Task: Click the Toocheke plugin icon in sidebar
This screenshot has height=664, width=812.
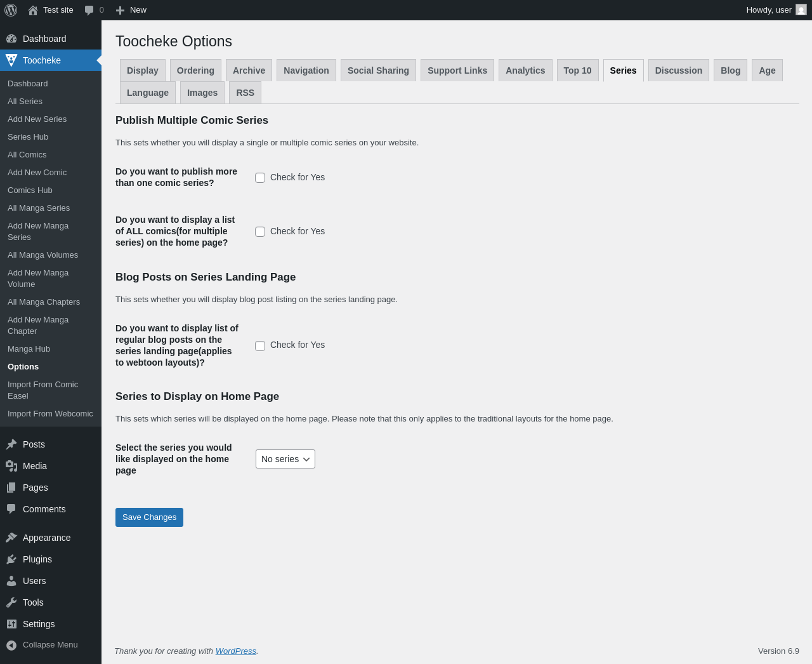Action: 11,60
